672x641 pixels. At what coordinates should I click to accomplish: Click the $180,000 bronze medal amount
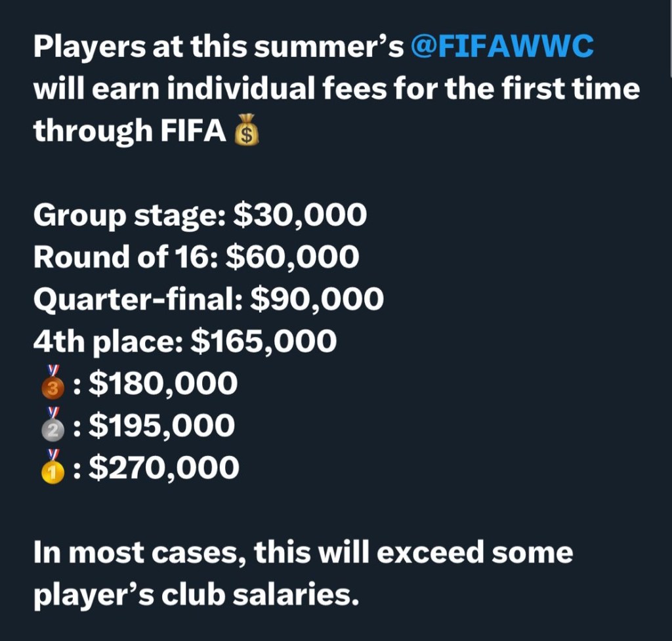click(x=163, y=384)
